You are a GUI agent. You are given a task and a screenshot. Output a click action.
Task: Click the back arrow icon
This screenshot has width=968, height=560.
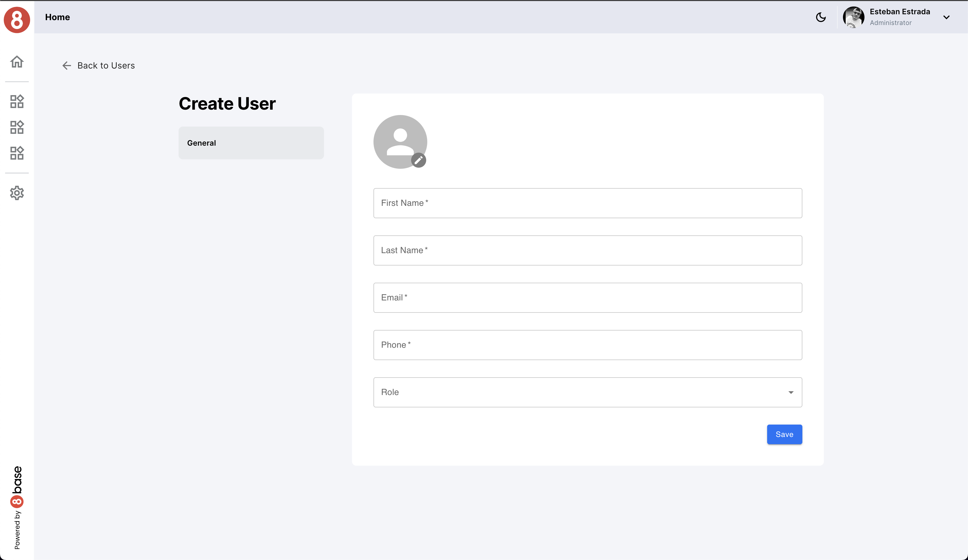pos(66,66)
